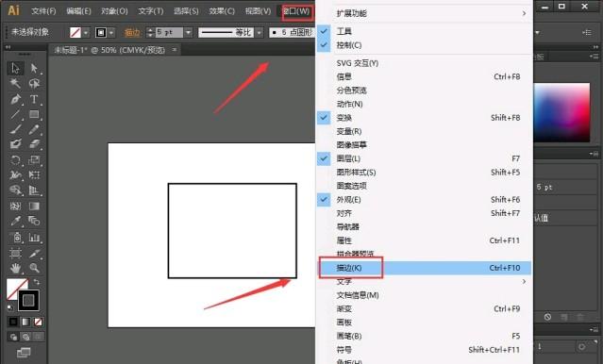The width and height of the screenshot is (603, 364).
Task: Open the stroke color dropdown in control bar
Action: [111, 33]
